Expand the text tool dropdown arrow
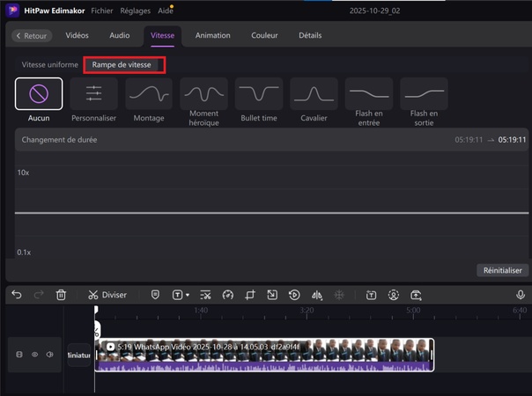 coord(188,296)
